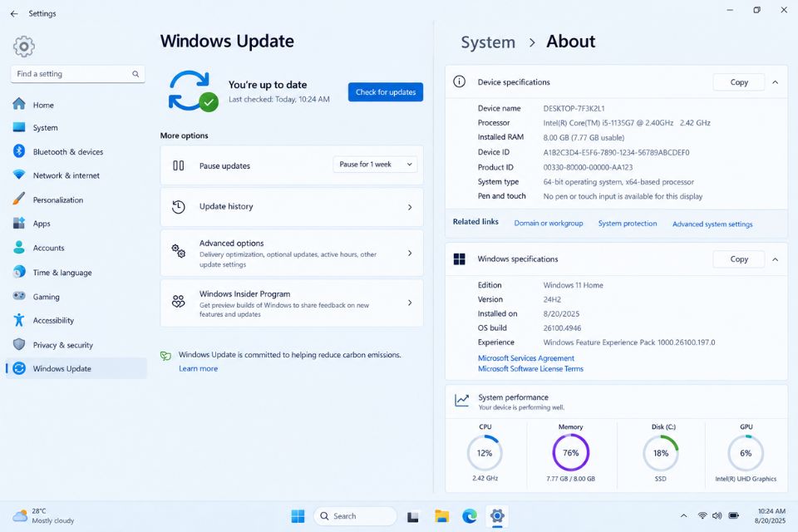
Task: Click the Windows Insider Program icon
Action: point(178,302)
